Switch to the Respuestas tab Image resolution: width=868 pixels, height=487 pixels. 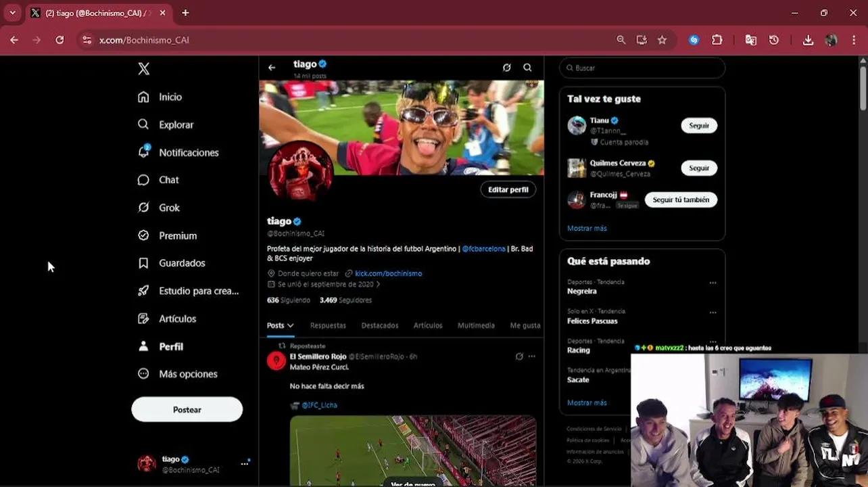pyautogui.click(x=328, y=325)
